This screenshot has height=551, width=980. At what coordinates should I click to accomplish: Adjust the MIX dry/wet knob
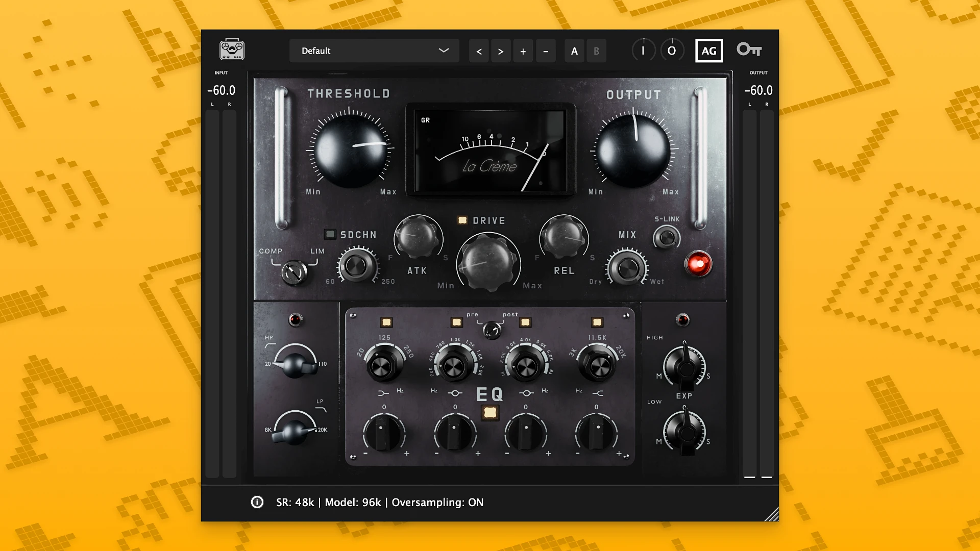tap(627, 267)
